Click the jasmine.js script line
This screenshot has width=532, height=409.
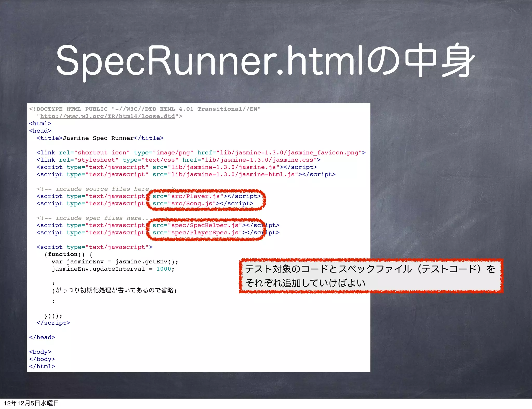click(177, 167)
